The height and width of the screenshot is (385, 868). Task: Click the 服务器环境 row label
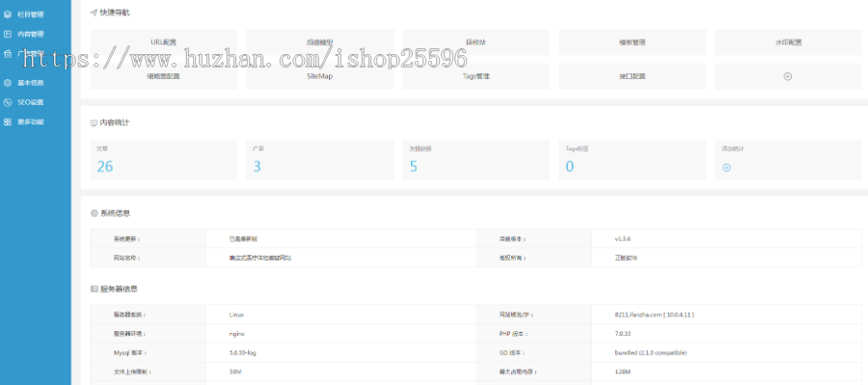(128, 334)
